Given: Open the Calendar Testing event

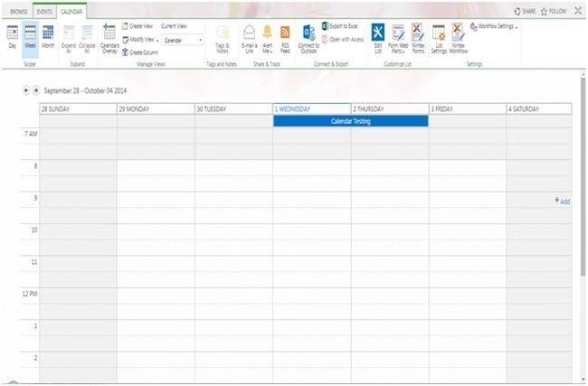Looking at the screenshot, I should [351, 121].
